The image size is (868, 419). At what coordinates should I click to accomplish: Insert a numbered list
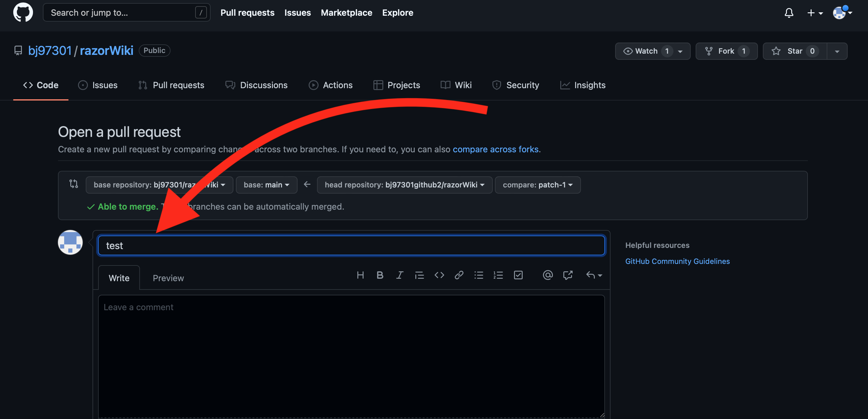[x=498, y=275]
